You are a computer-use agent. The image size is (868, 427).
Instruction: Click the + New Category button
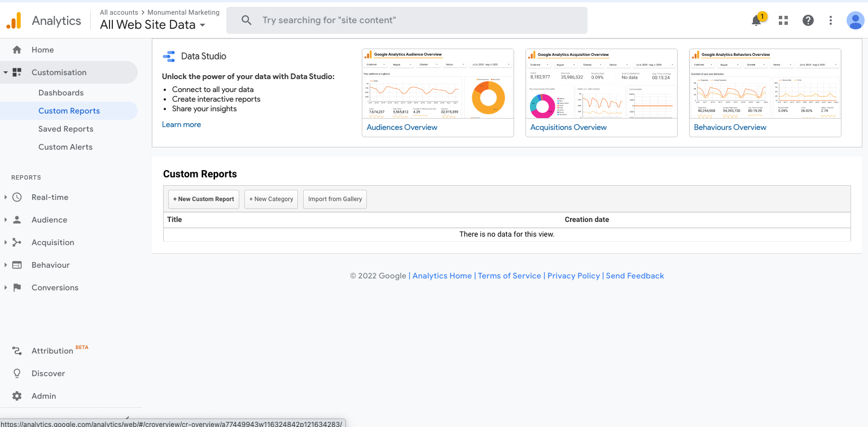click(x=271, y=199)
